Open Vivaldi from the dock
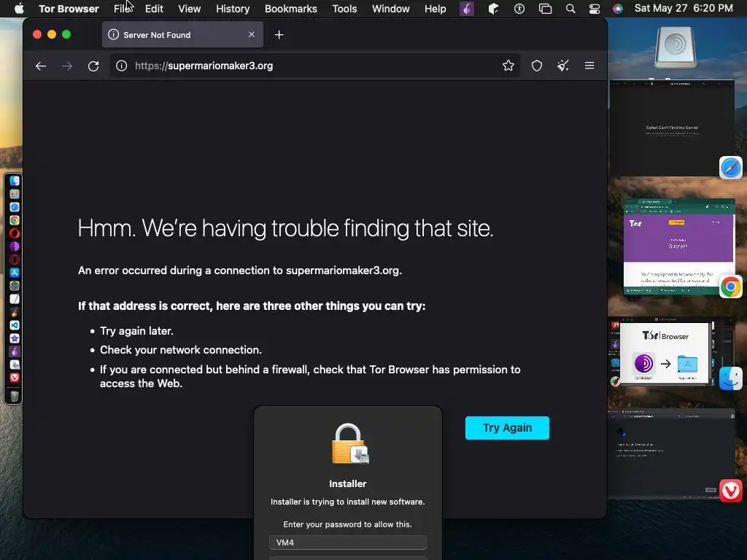 coord(15,378)
